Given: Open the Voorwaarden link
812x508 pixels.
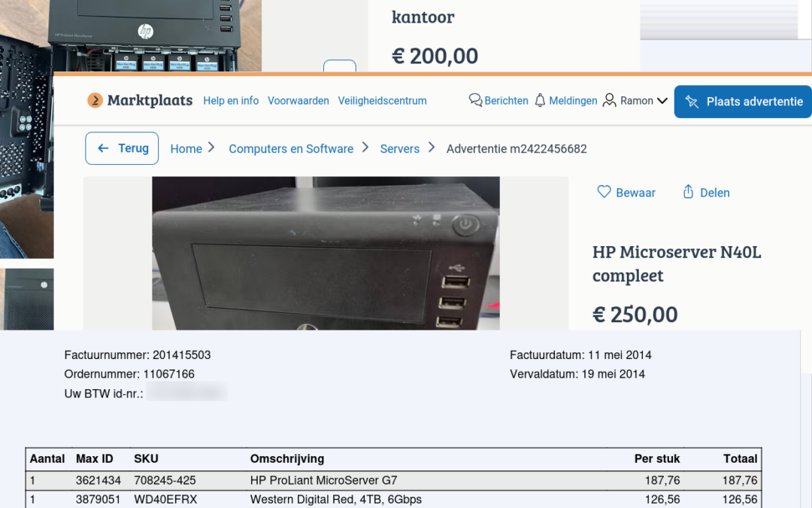Looking at the screenshot, I should (x=298, y=101).
